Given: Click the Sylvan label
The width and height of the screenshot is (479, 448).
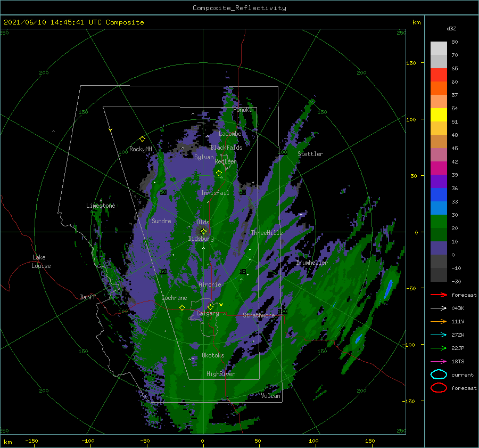Looking at the screenshot, I should click(204, 157).
